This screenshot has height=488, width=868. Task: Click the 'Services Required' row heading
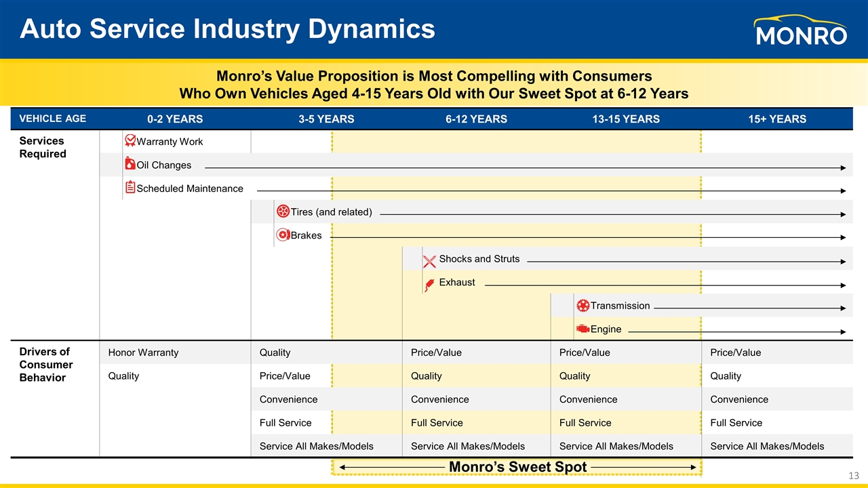(43, 147)
